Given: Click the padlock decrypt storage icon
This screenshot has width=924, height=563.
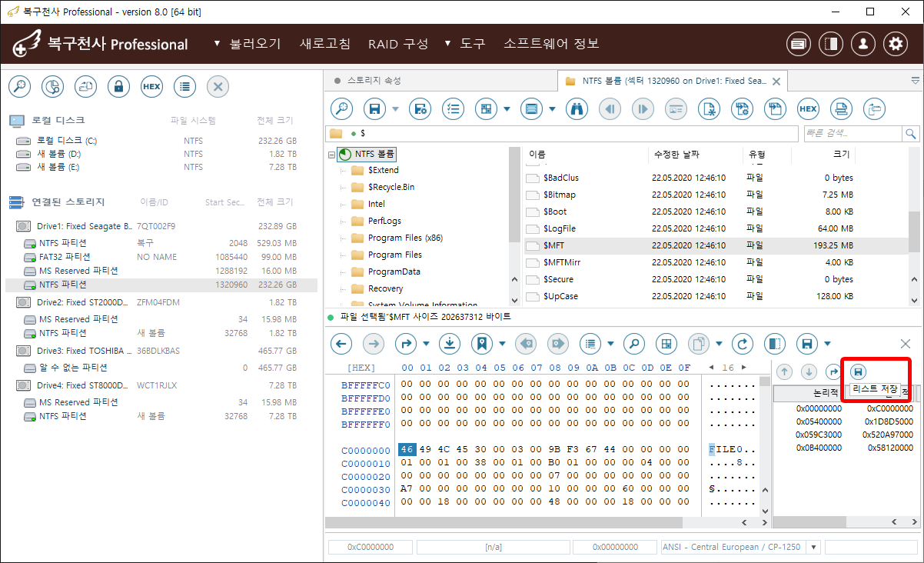Looking at the screenshot, I should (x=118, y=86).
